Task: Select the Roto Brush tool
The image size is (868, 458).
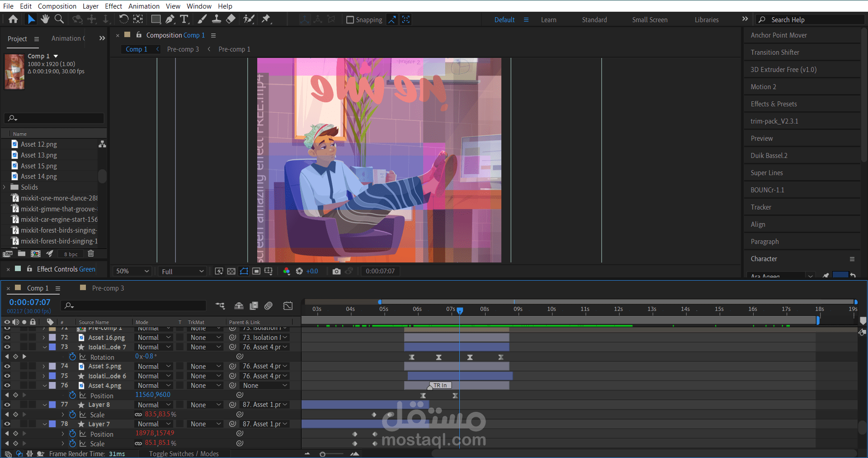Action: coord(248,19)
